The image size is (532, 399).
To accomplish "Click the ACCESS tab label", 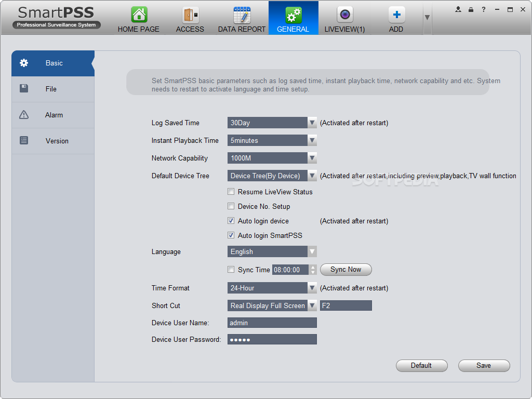I will 190,29.
